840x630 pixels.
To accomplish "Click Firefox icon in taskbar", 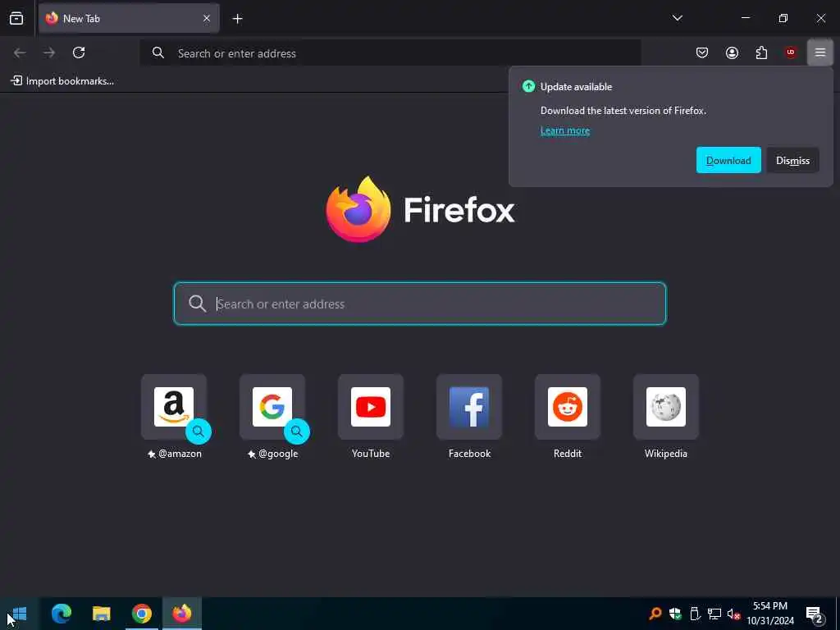I will click(182, 614).
